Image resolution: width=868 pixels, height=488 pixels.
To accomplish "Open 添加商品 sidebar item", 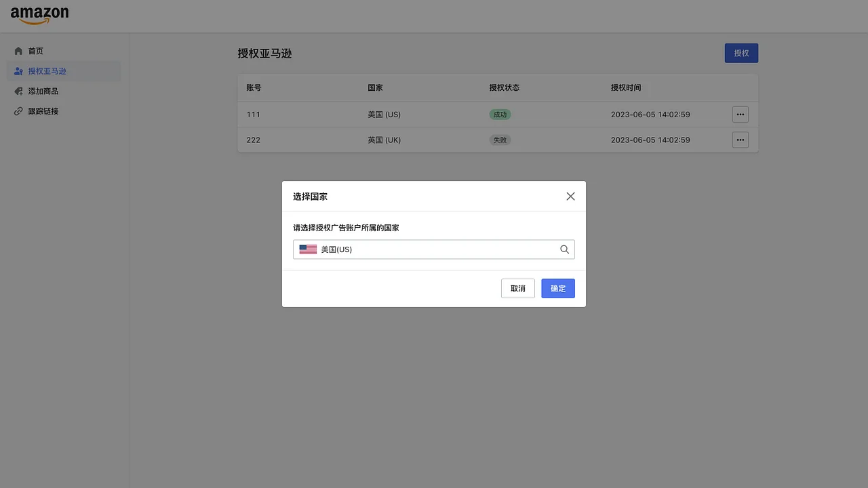I will coord(64,91).
